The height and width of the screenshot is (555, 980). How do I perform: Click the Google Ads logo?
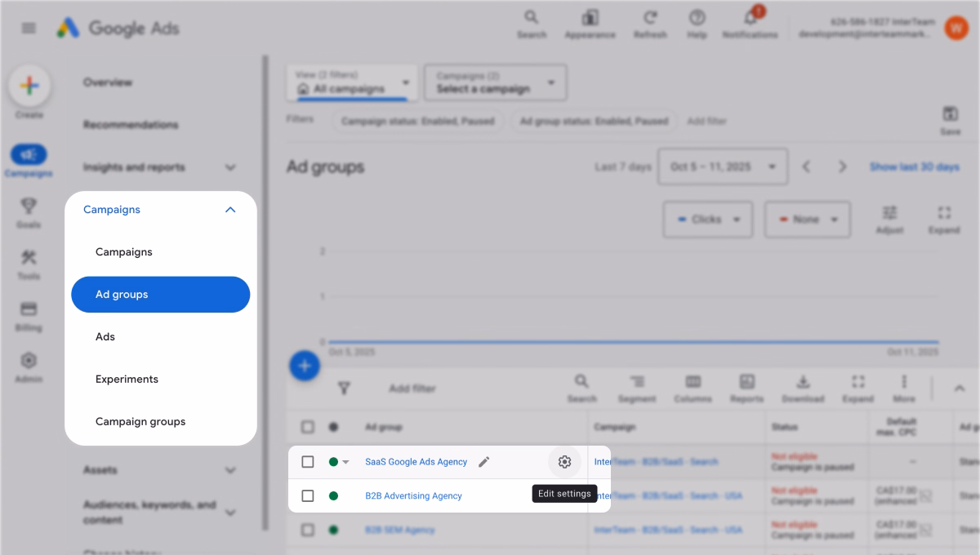point(118,28)
